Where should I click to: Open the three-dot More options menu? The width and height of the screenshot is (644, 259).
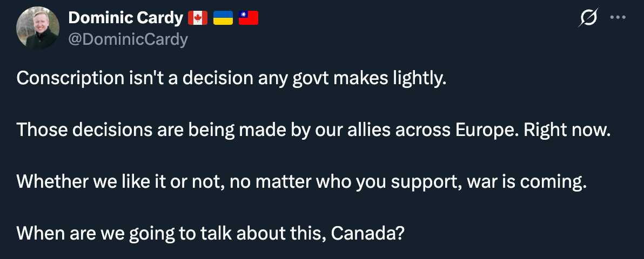[x=617, y=18]
